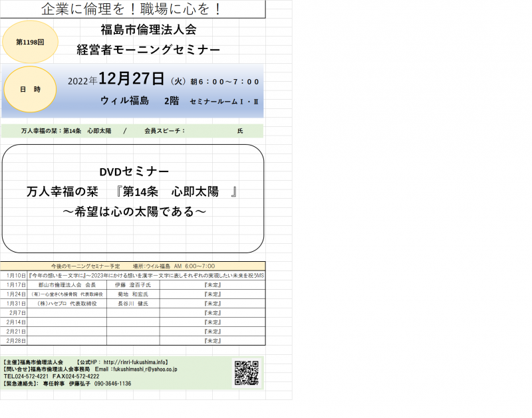
Task: Select the 1月10日 schedule row
Action: coord(133,274)
